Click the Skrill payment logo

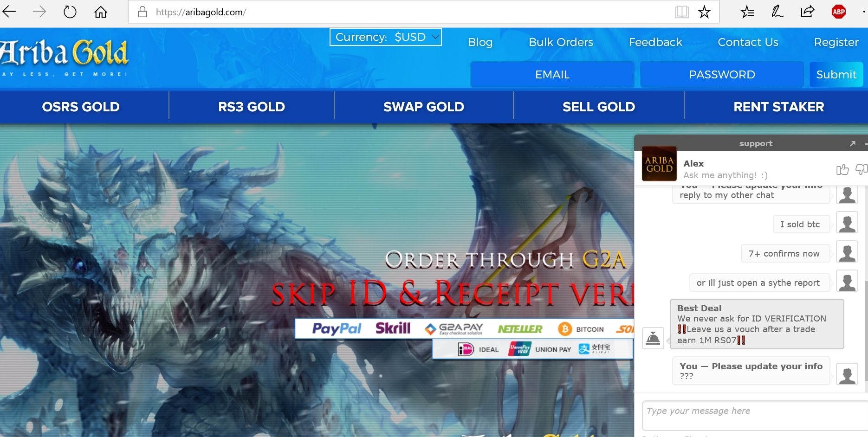tap(393, 328)
